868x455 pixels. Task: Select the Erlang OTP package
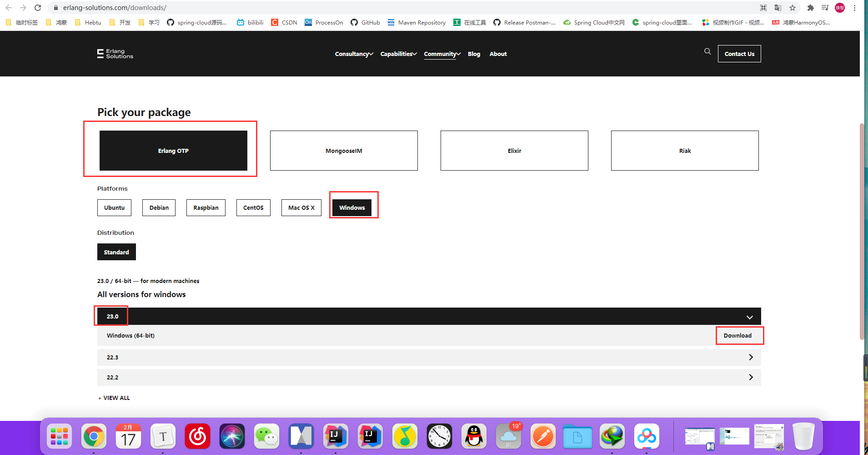pos(173,151)
